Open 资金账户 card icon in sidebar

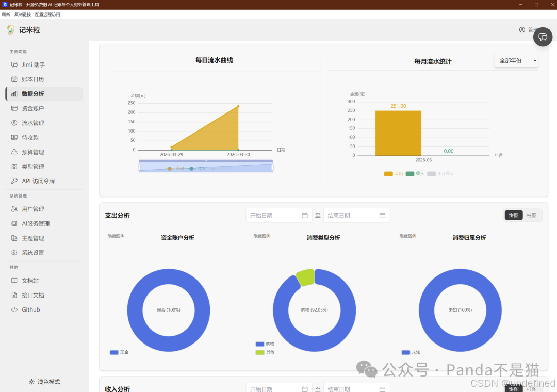[x=14, y=108]
